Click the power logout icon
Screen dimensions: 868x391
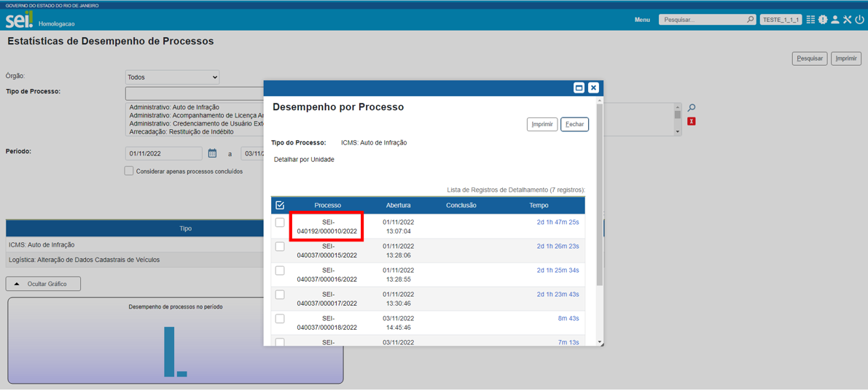click(859, 20)
